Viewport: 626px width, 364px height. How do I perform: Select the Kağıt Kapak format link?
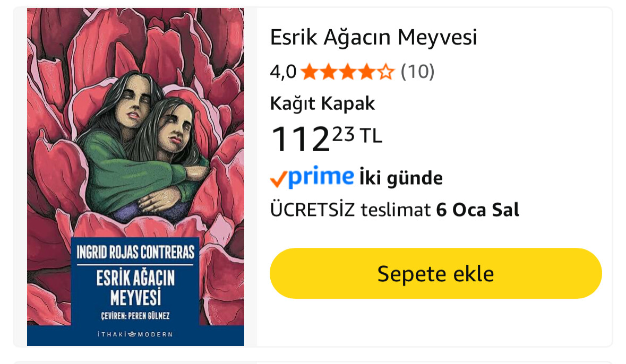click(x=322, y=104)
